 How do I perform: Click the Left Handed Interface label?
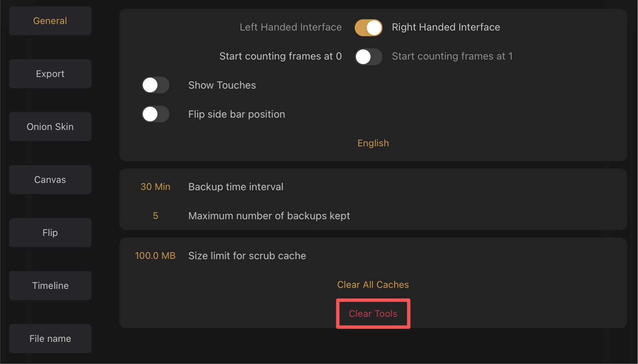pos(290,27)
